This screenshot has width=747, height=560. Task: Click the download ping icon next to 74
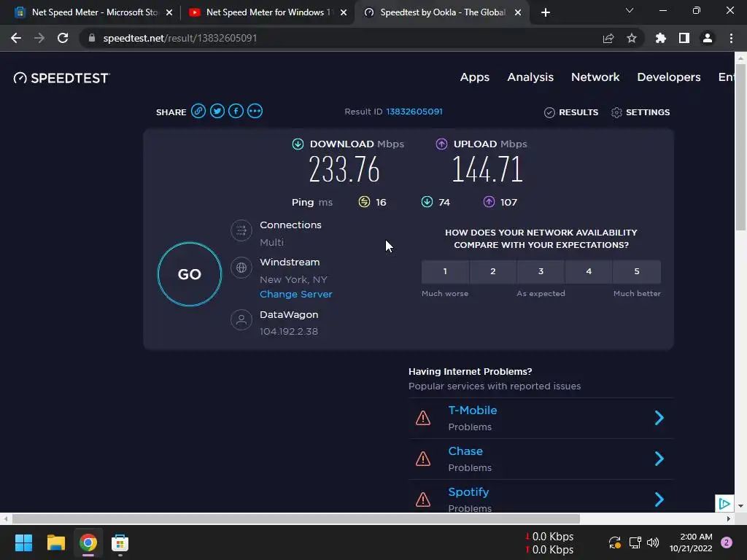coord(427,202)
